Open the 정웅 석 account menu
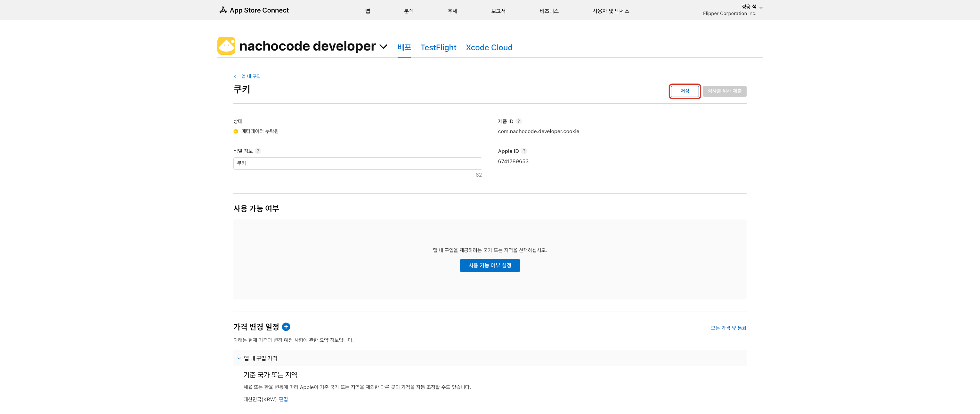The width and height of the screenshot is (980, 414). click(x=752, y=7)
